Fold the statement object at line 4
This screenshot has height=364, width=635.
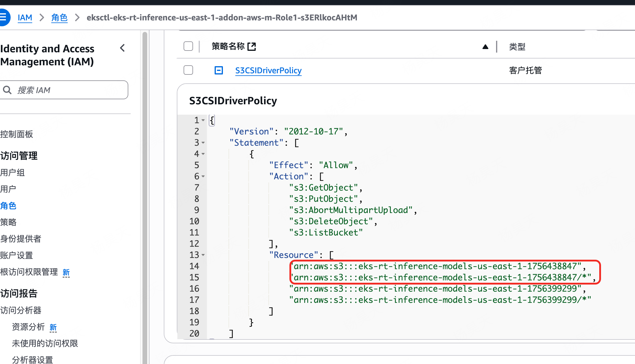click(x=203, y=154)
